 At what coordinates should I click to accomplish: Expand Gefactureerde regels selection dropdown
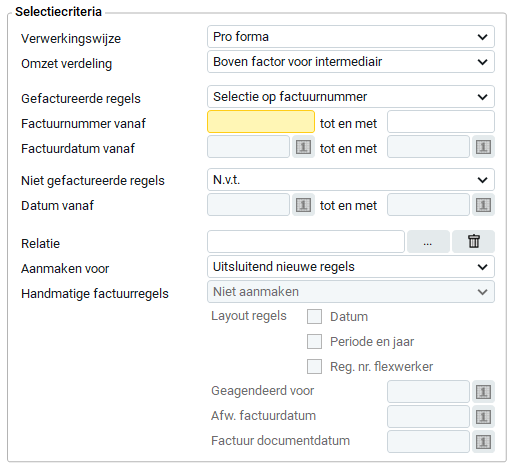(x=351, y=97)
